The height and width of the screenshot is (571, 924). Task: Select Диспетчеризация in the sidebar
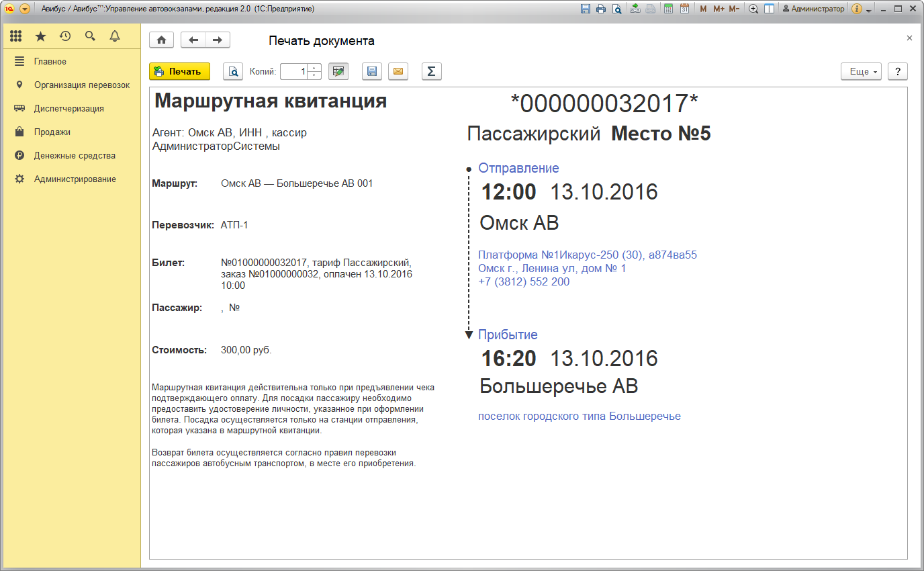pos(68,108)
